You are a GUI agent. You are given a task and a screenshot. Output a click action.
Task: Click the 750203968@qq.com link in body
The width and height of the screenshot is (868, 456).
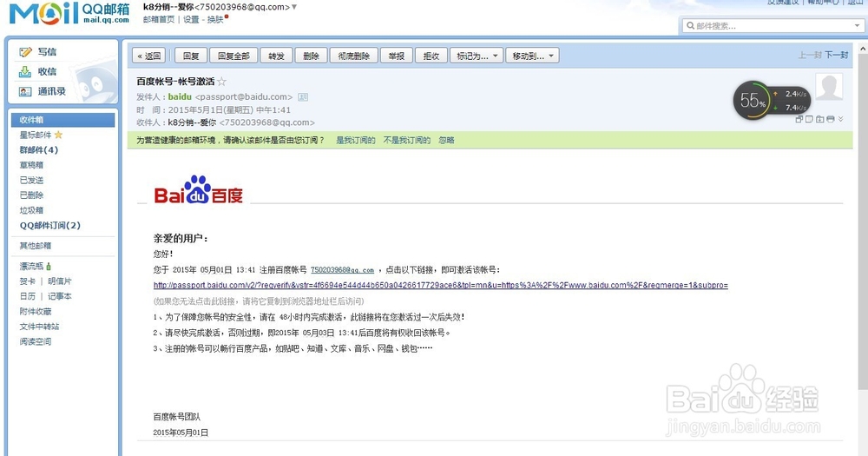click(342, 270)
